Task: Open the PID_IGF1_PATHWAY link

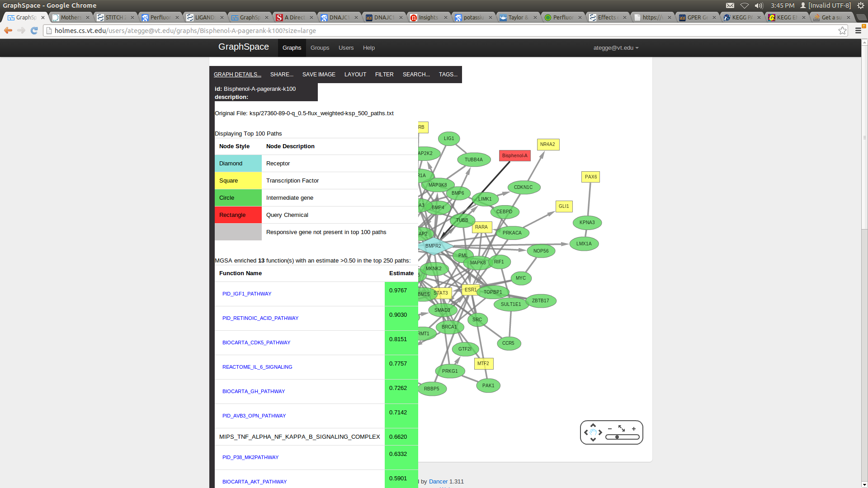Action: pos(247,294)
